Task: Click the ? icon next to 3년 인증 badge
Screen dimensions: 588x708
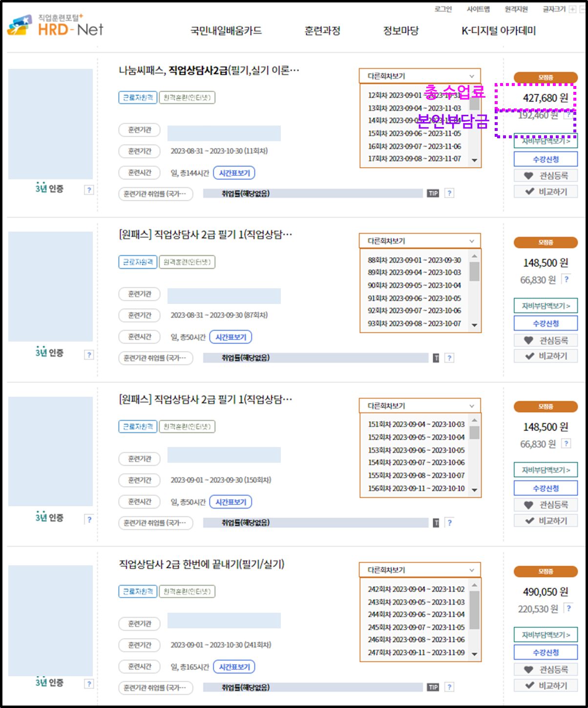Action: pyautogui.click(x=89, y=190)
